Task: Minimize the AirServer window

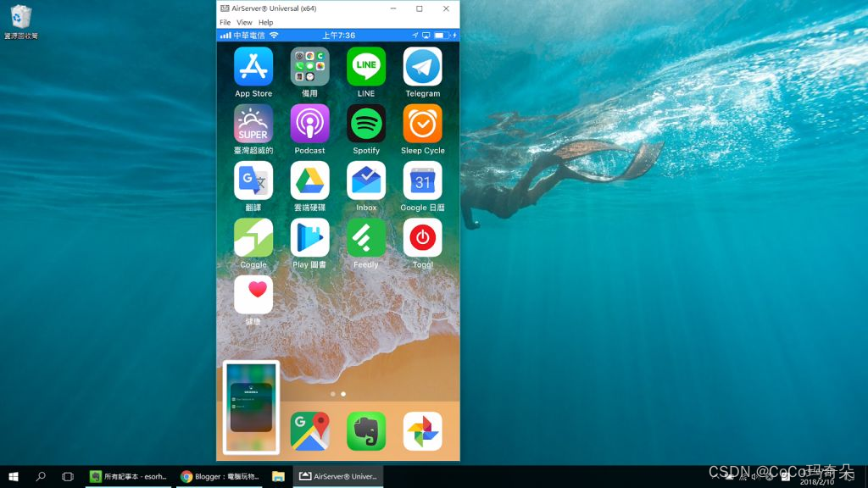Action: tap(393, 8)
